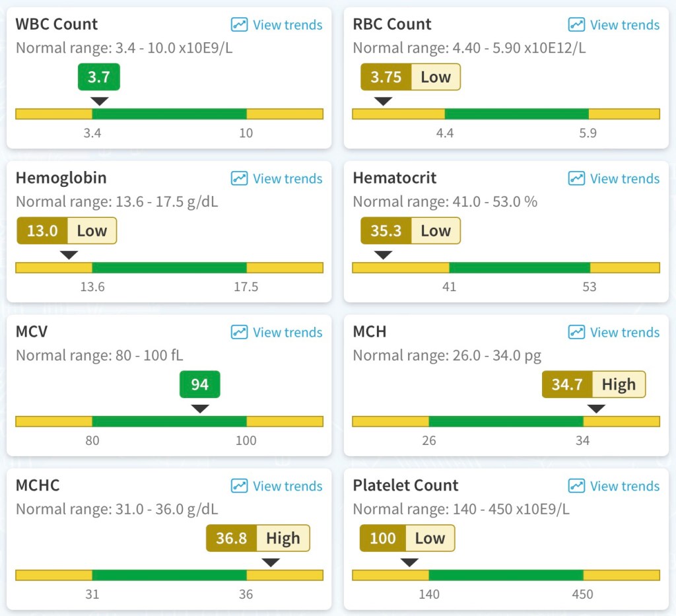Click the Hemoglobin trends chart icon
Screen dimensions: 676x616
(239, 179)
